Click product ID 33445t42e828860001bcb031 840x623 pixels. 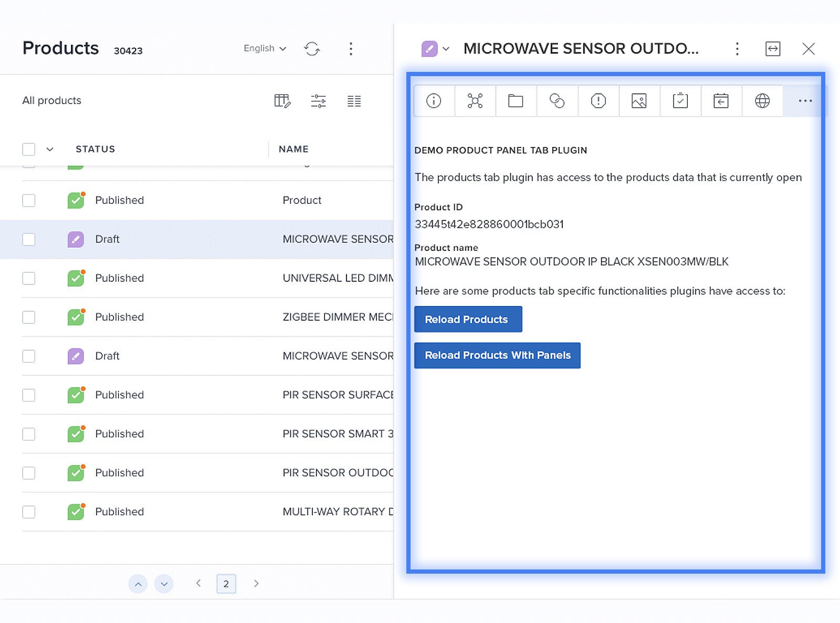pos(489,224)
